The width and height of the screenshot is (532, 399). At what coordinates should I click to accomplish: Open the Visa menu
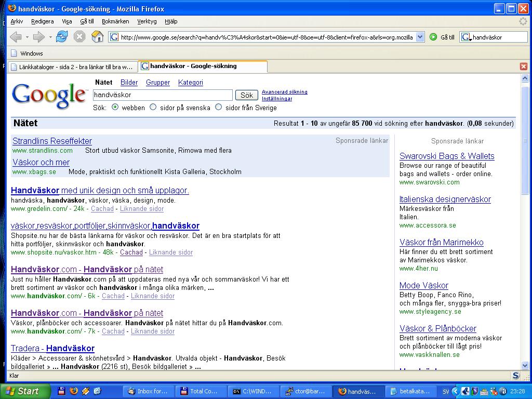tap(67, 21)
